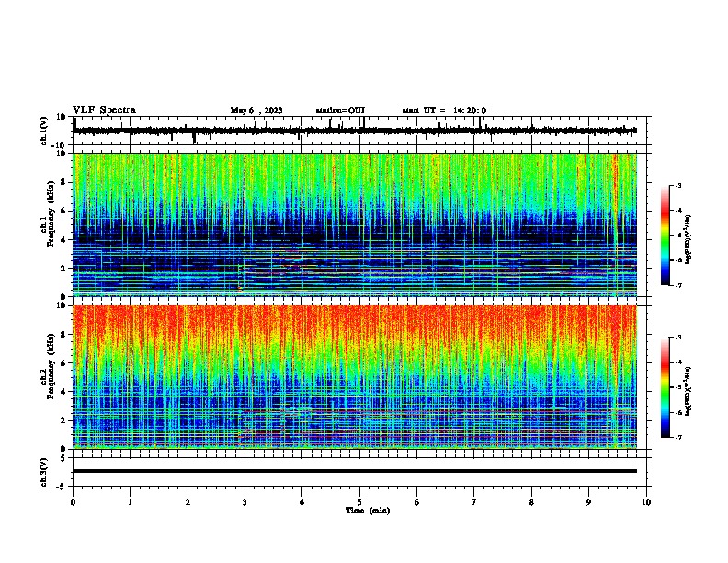Click the "-4" label on the ch.2 color bar
Image resolution: width=728 pixels, height=563 pixels.
point(678,362)
